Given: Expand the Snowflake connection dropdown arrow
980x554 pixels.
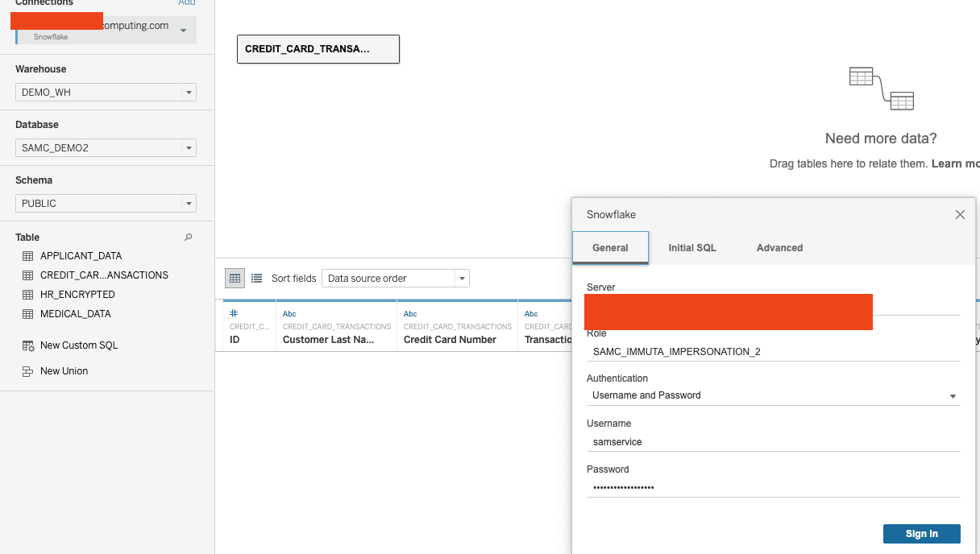Looking at the screenshot, I should pyautogui.click(x=184, y=31).
